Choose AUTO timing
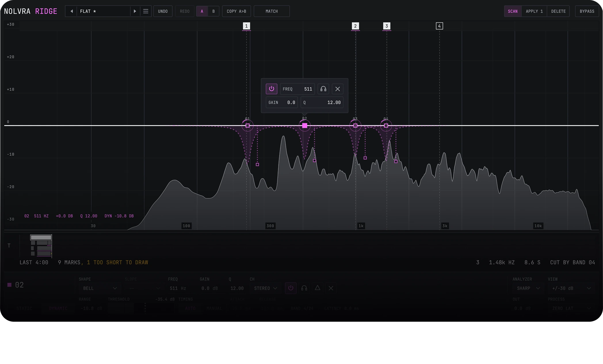The image size is (603, 364). pyautogui.click(x=190, y=308)
